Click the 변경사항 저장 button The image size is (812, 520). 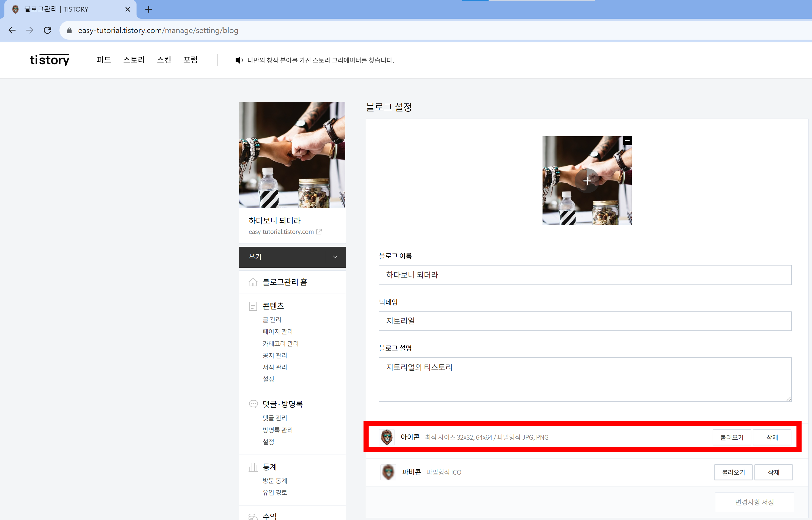[754, 502]
